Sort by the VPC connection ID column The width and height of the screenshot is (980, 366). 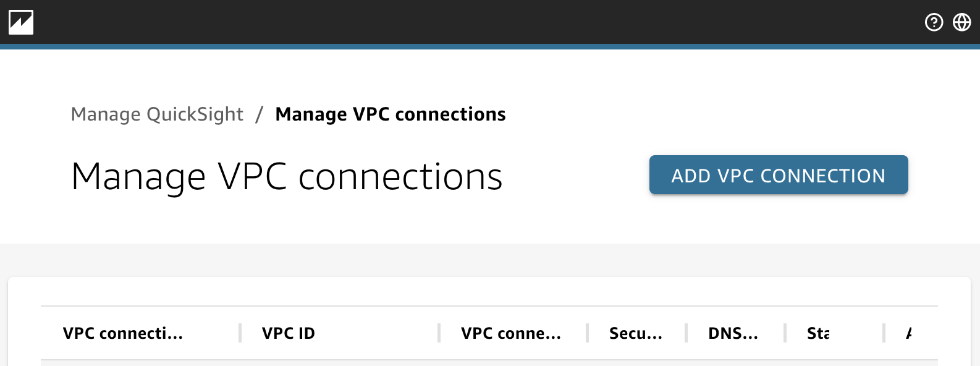511,333
